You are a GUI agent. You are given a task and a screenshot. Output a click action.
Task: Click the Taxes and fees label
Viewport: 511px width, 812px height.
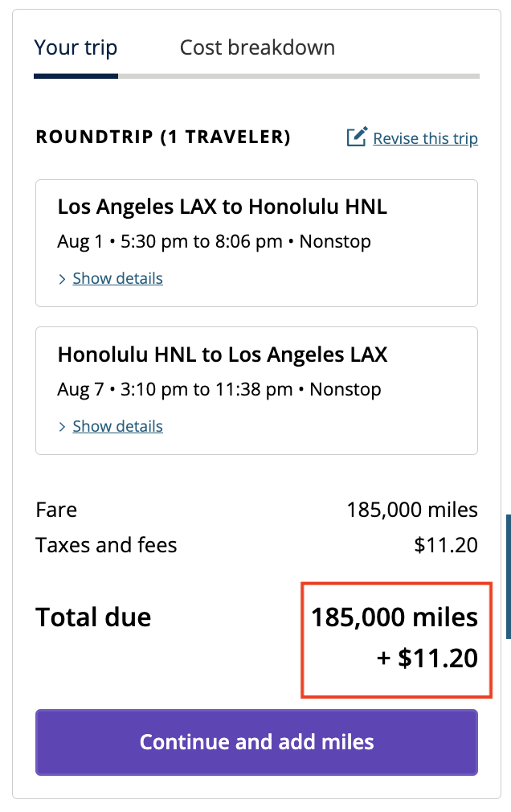[106, 545]
